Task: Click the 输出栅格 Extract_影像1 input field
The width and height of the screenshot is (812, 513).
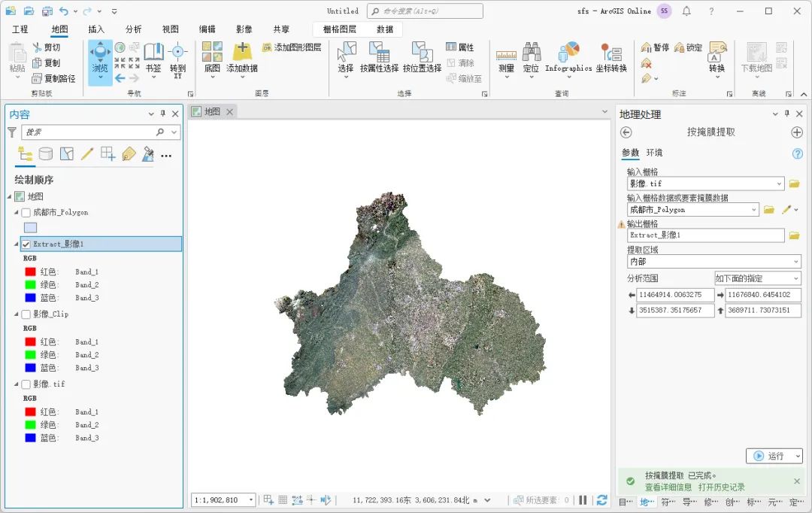Action: pos(706,235)
